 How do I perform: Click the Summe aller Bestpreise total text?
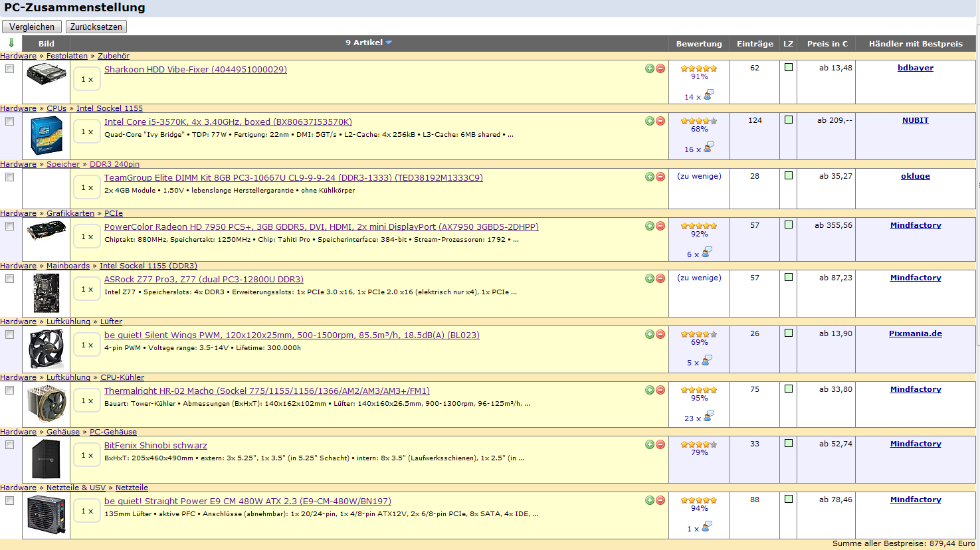click(904, 543)
